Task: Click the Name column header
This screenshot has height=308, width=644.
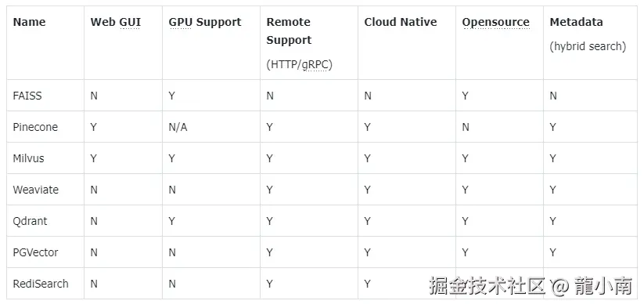Action: click(x=29, y=22)
